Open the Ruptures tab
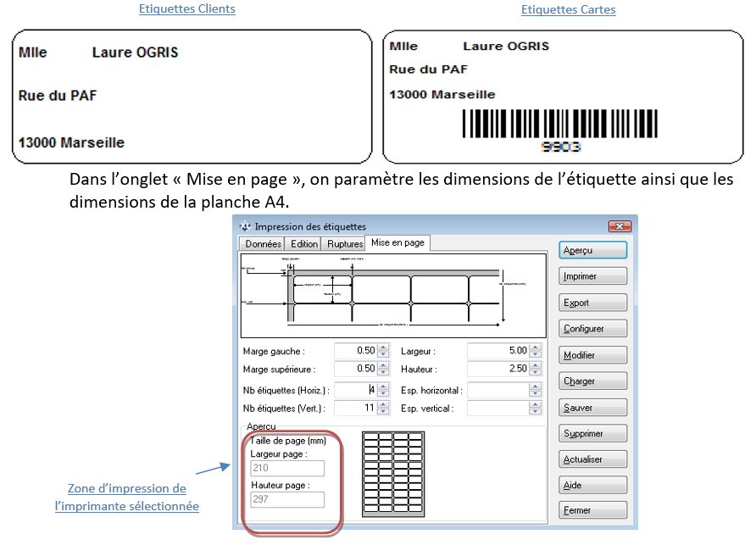Image resolution: width=756 pixels, height=545 pixels. click(343, 243)
